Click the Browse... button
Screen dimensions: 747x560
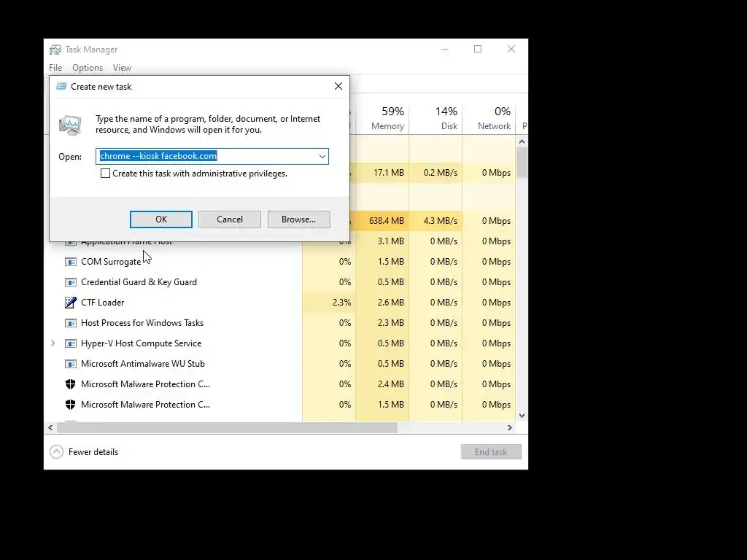pyautogui.click(x=298, y=219)
